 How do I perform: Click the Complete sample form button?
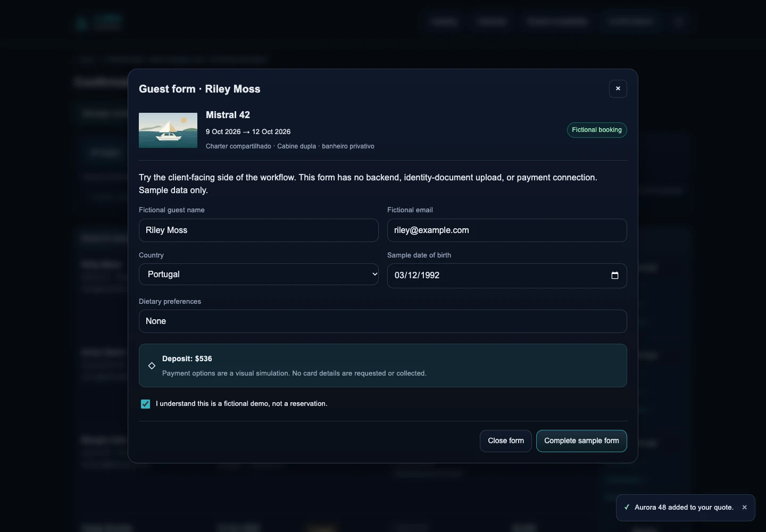(x=581, y=441)
